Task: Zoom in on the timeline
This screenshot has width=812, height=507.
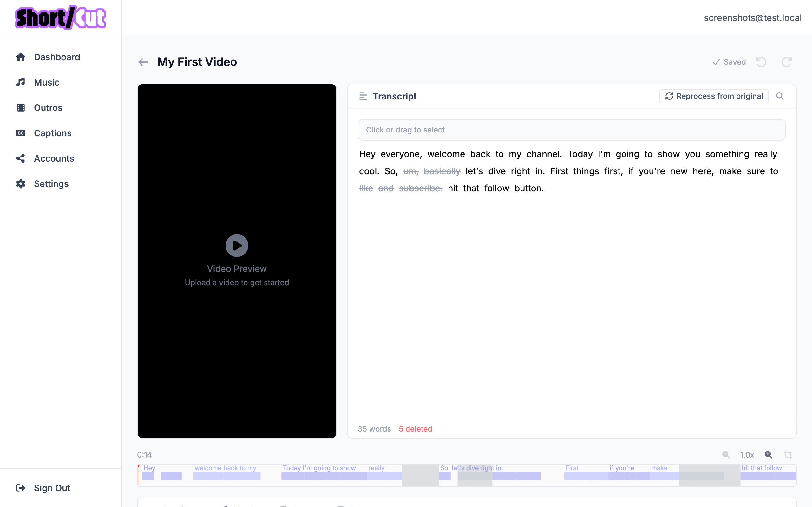Action: click(768, 454)
